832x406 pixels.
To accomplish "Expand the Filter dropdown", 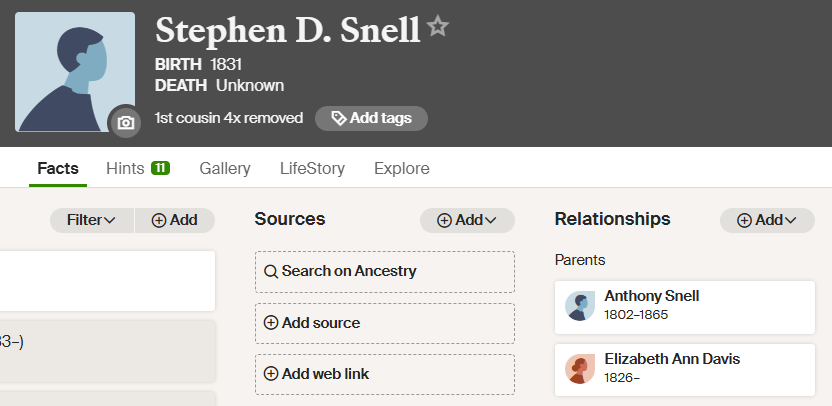I will pos(91,220).
